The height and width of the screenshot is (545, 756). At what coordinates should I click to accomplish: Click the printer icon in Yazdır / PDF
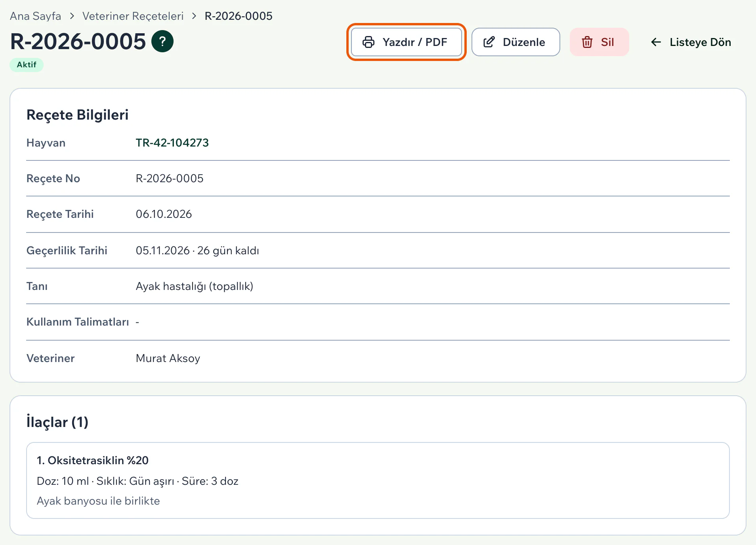pyautogui.click(x=368, y=42)
